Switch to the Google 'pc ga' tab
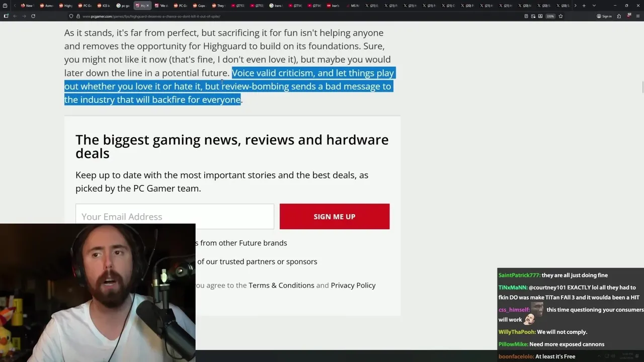 123,6
